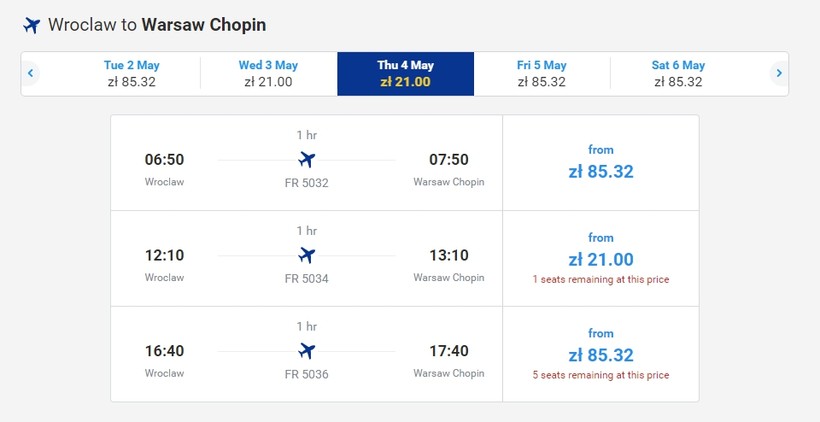
Task: Click the airplane icon beside the route title
Action: 31,24
